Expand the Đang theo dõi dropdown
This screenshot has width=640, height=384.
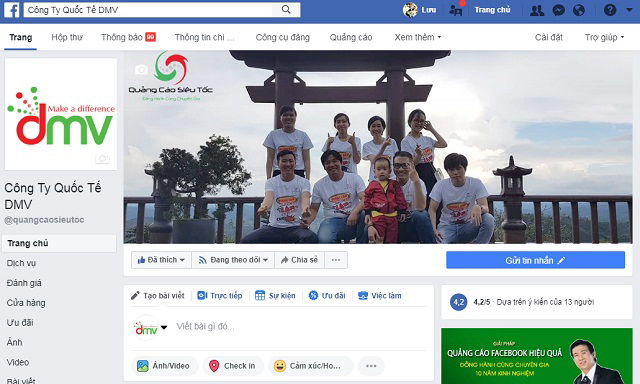tap(233, 260)
